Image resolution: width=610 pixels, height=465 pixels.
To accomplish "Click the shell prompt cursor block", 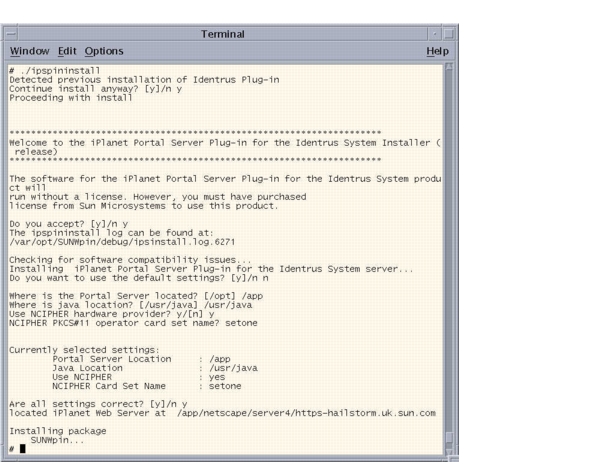I will point(23,449).
